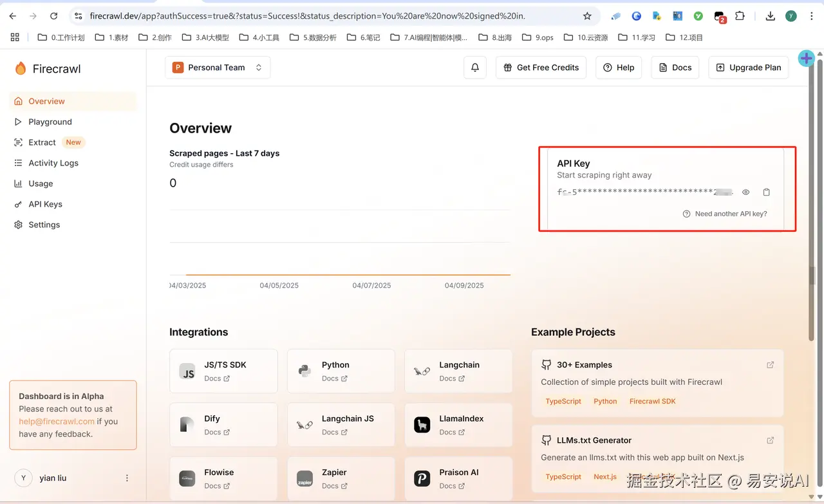Click TypeScript tag under 30+ Examples
This screenshot has height=504, width=824.
[x=563, y=401]
